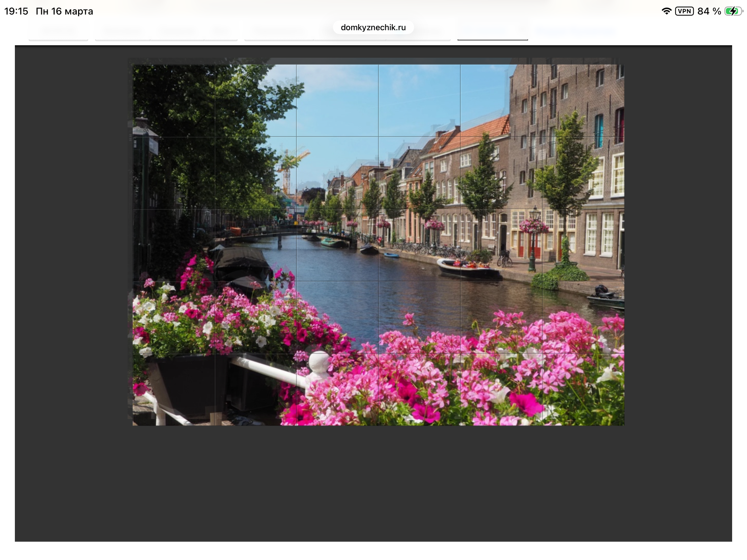Tap the charging battery icon
Image resolution: width=747 pixels, height=560 pixels.
tap(733, 11)
